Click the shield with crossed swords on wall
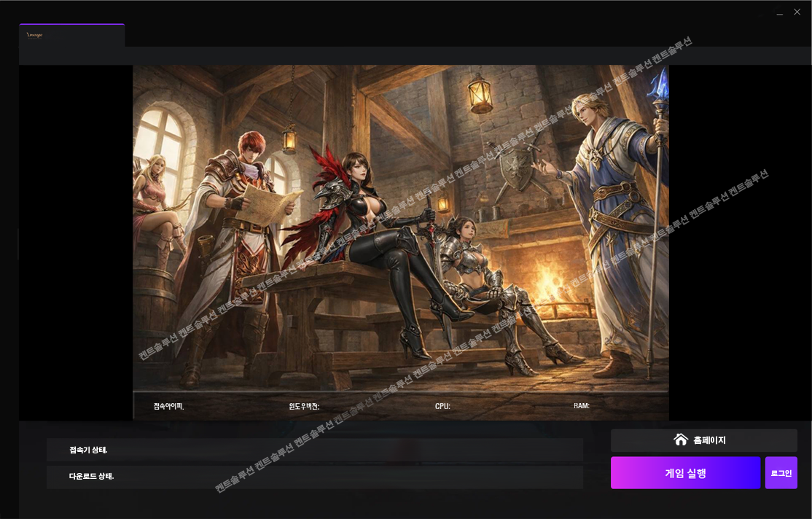Viewport: 812px width, 519px height. [x=515, y=168]
